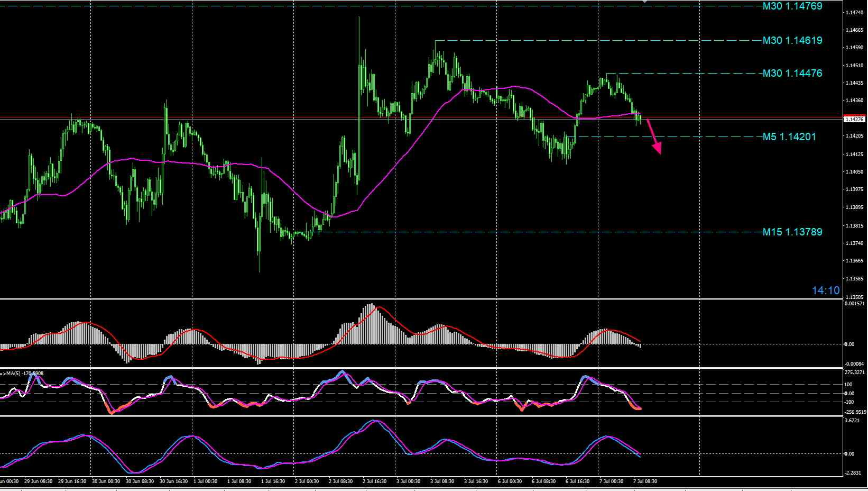
Task: Click the 7 Jul 00:30 time label
Action: click(611, 481)
